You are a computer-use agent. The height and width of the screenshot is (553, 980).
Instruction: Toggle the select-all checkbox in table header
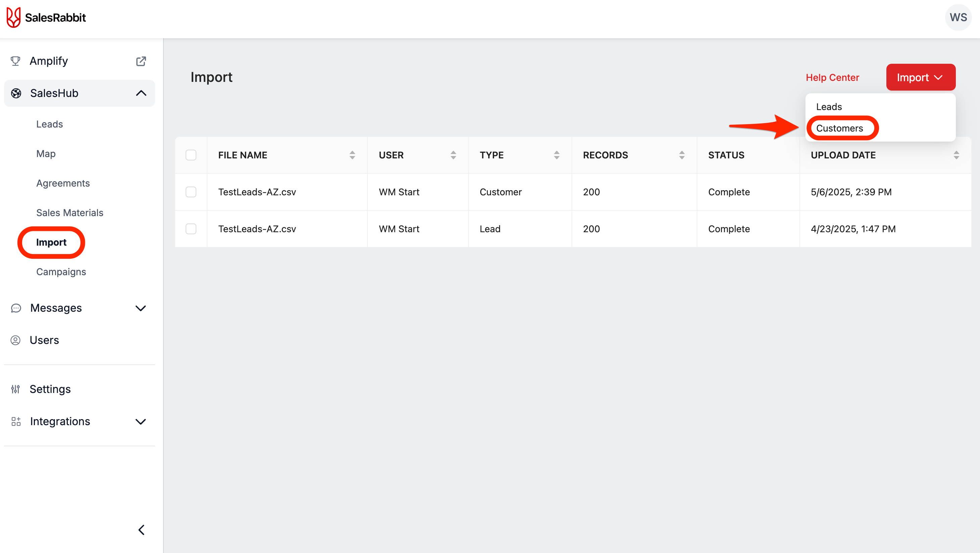tap(191, 155)
